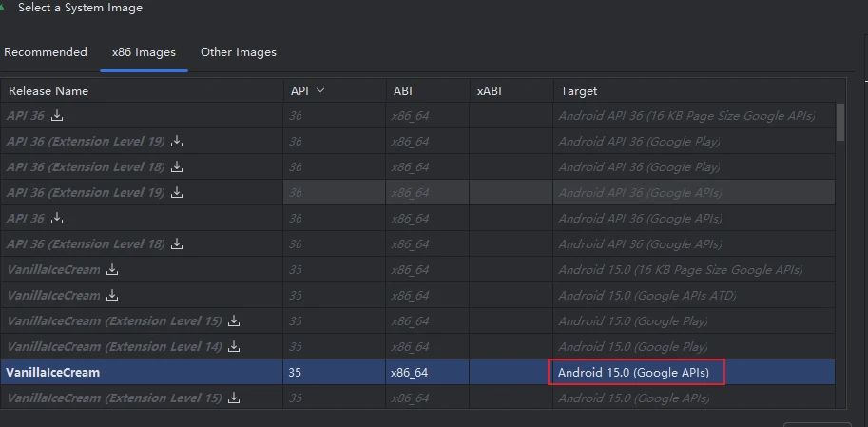The width and height of the screenshot is (868, 427).
Task: Download API 36 Extension Level 18 Google APIs image
Action: 177,244
